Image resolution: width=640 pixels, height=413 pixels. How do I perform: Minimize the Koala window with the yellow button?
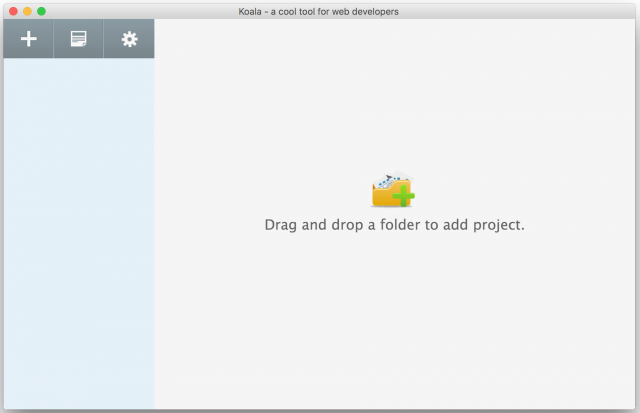click(28, 11)
